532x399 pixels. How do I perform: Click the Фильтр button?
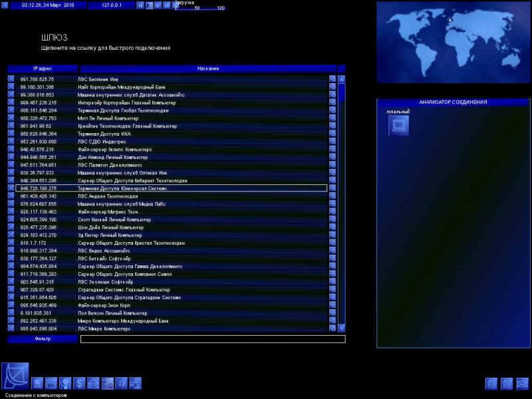(43, 339)
